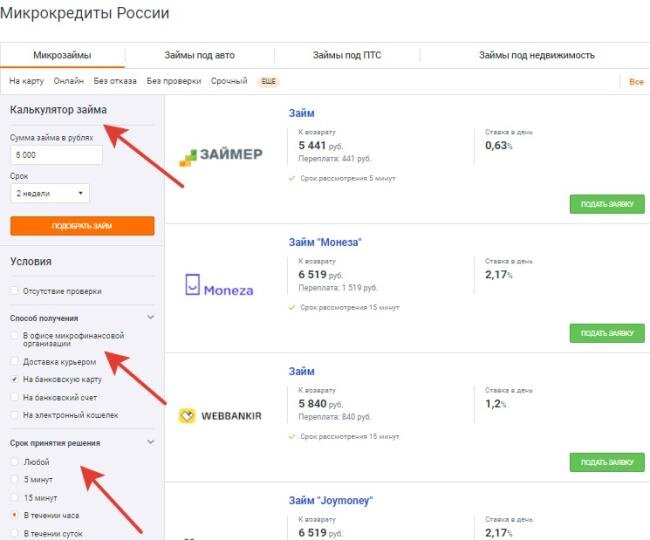Screen dimensions: 650x540
Task: Open the 'Займы под недвижимость' tab
Action: click(536, 55)
